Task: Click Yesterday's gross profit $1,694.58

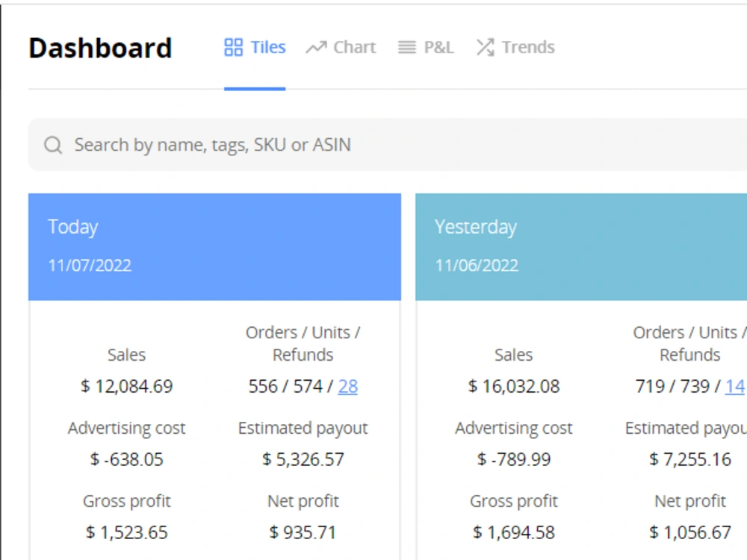Action: 514,532
